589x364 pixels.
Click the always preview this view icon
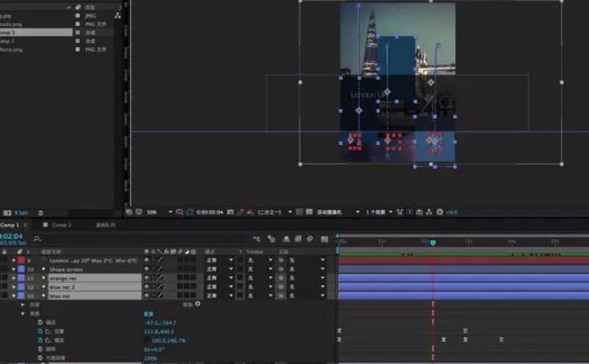(x=129, y=212)
